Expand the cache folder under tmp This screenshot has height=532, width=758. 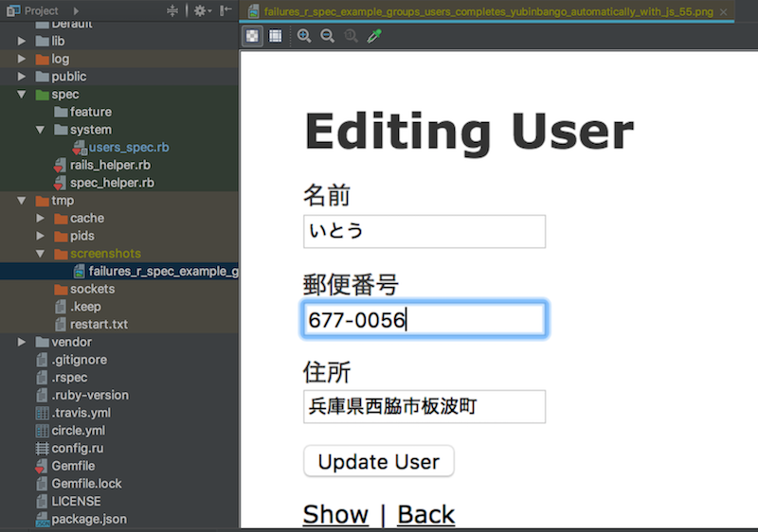[x=40, y=219]
